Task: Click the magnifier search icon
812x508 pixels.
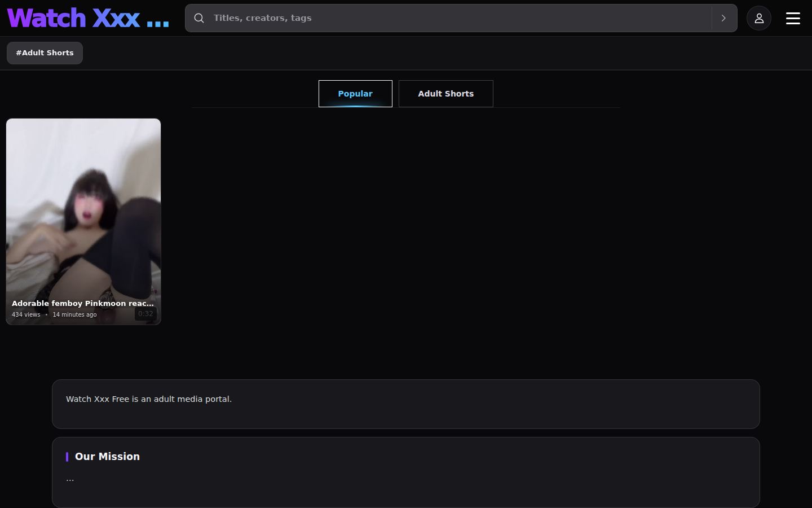Action: point(199,18)
